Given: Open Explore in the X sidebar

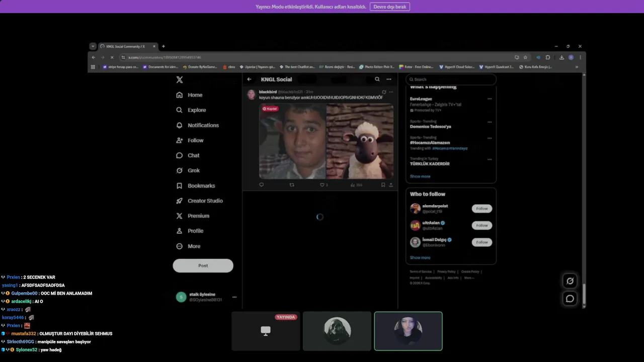Looking at the screenshot, I should 191,110.
